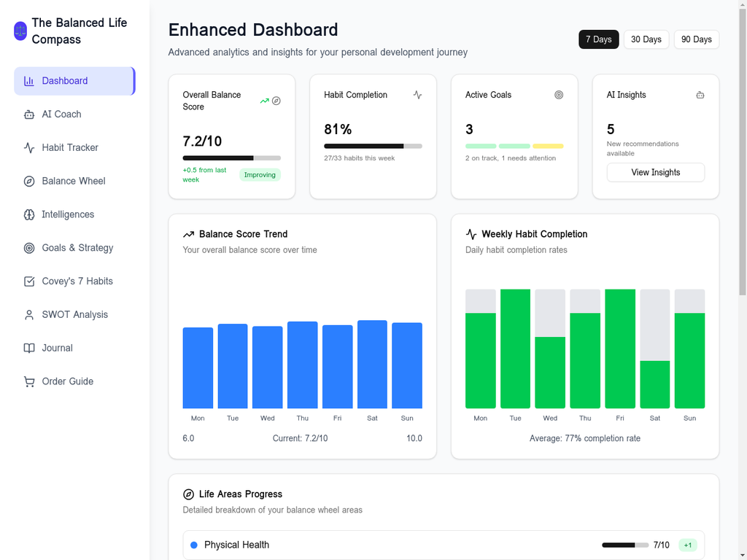
Task: Click the Intelligences brain icon
Action: (28, 214)
